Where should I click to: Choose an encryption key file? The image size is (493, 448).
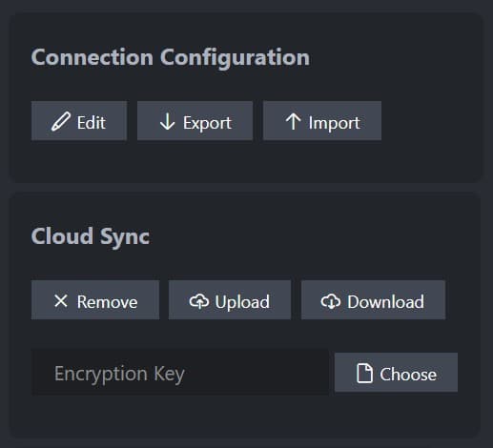point(396,373)
